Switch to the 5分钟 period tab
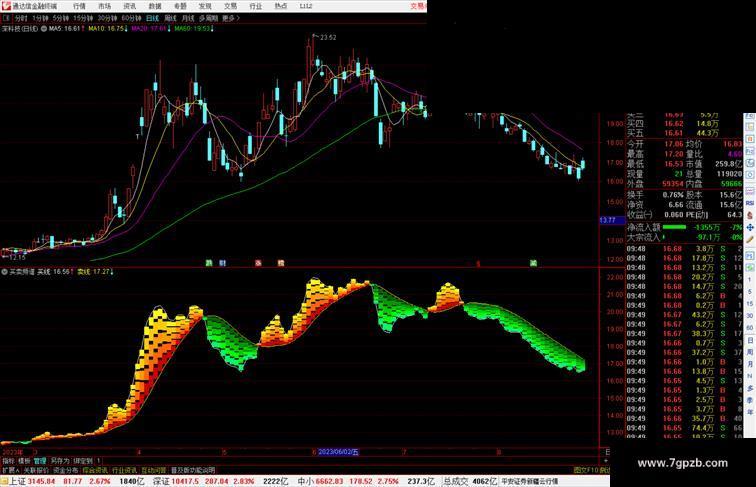 [60, 18]
